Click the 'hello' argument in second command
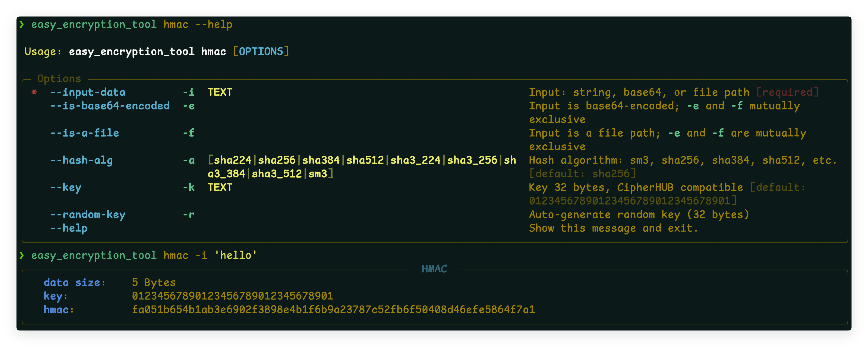Viewport: 868px width, 347px height. click(x=235, y=255)
